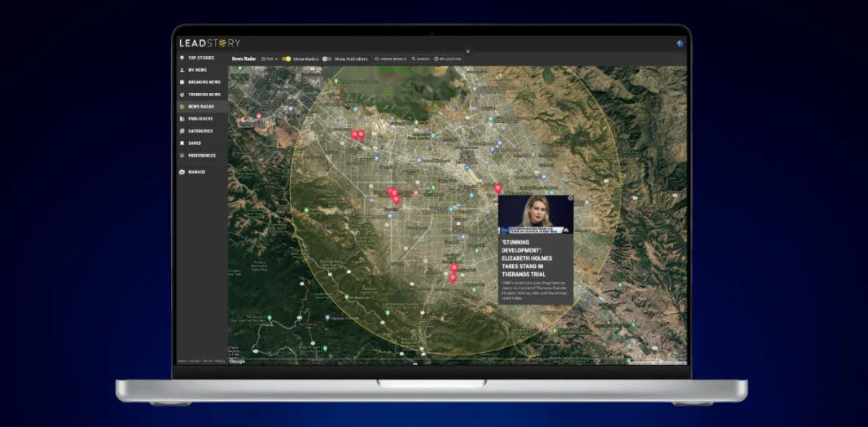
Task: Click the Manage label in the sidebar
Action: [196, 172]
